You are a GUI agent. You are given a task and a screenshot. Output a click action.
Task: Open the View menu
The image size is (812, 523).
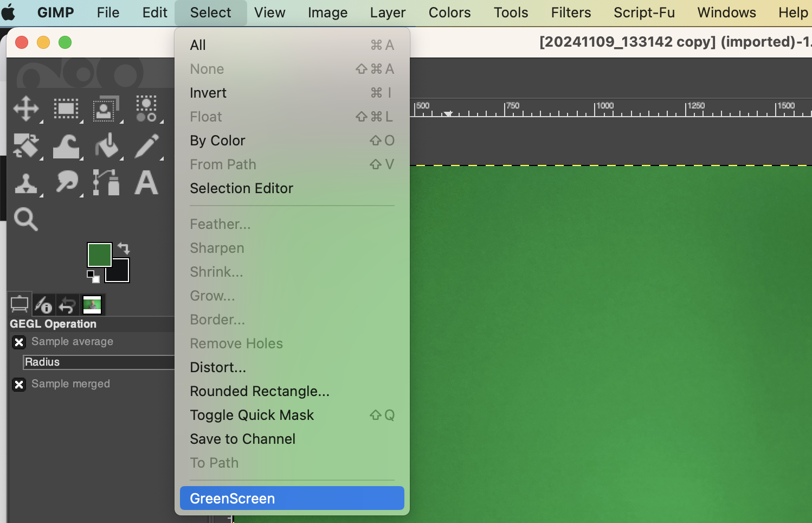click(x=270, y=12)
